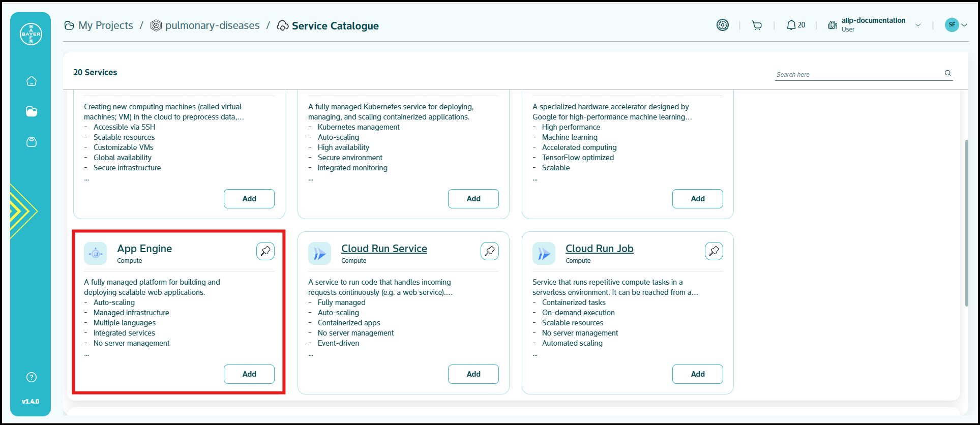The width and height of the screenshot is (980, 425).
Task: Pin the Cloud Run Job card
Action: point(714,251)
